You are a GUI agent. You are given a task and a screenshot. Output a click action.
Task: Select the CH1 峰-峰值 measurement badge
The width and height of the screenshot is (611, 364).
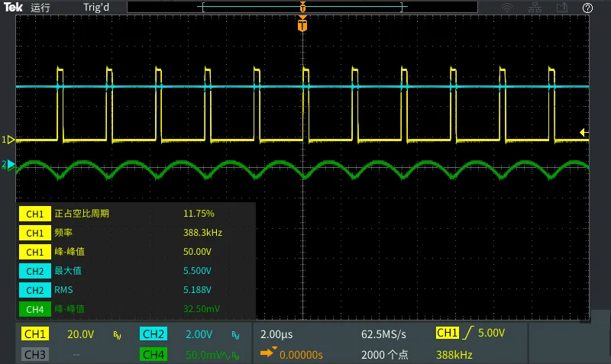pyautogui.click(x=35, y=252)
